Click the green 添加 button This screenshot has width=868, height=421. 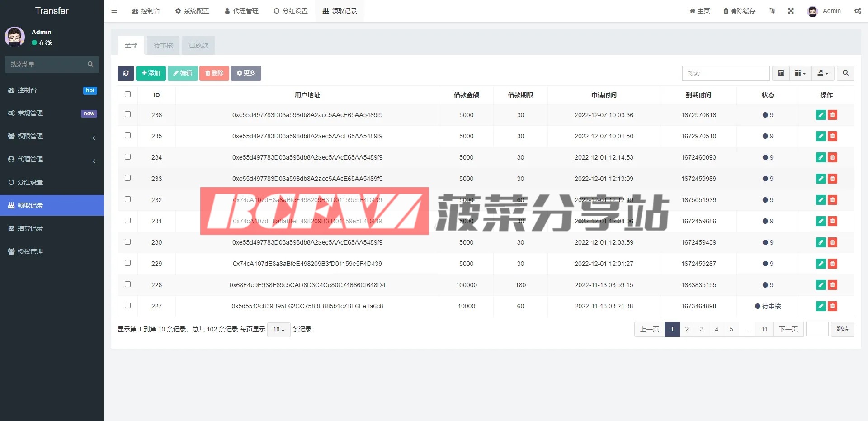[x=151, y=73]
